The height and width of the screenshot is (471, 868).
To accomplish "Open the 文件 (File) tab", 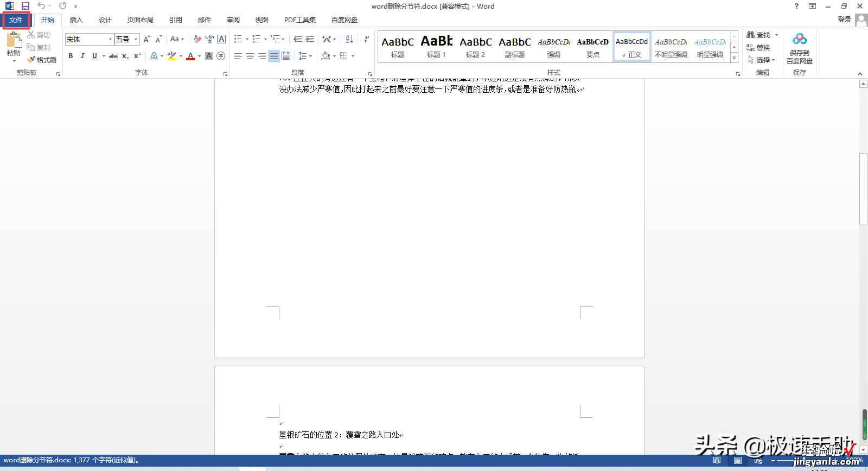I will click(16, 20).
